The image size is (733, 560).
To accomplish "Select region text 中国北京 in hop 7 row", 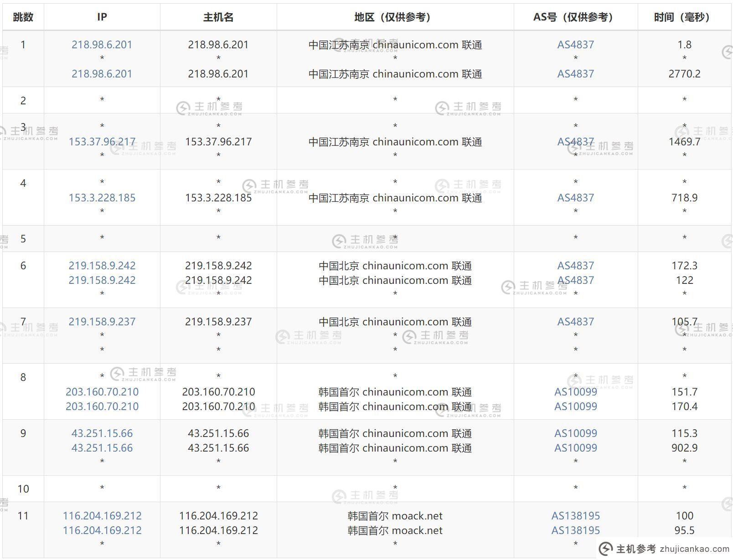I will [339, 322].
